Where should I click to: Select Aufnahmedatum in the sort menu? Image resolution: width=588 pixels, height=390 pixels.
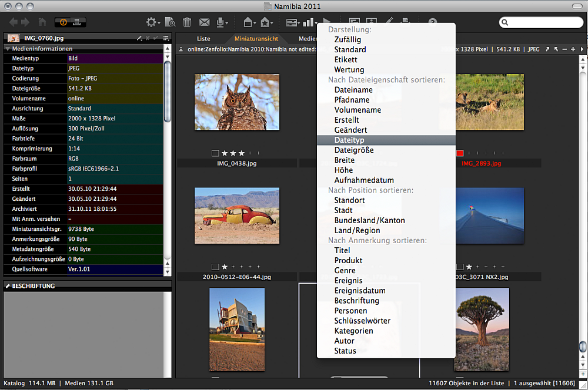[x=364, y=180]
